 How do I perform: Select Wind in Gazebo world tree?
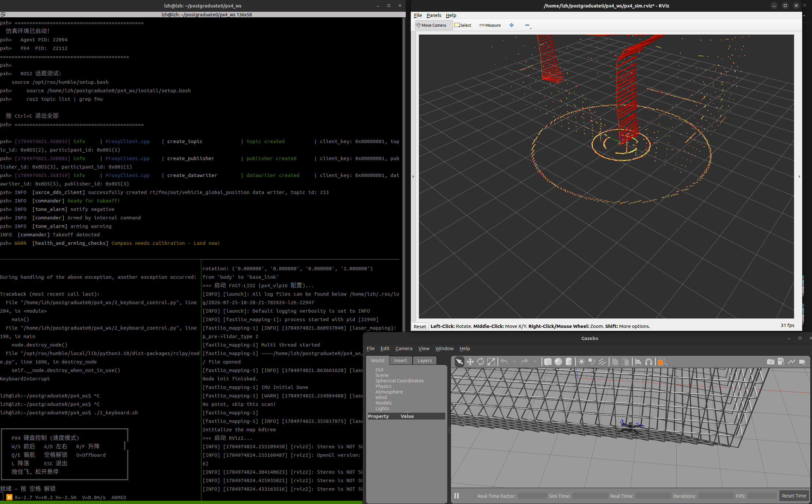pos(381,398)
